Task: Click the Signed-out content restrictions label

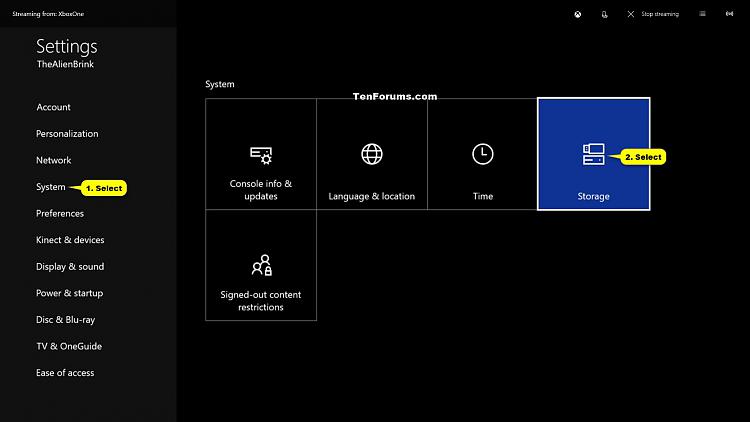Action: [261, 301]
